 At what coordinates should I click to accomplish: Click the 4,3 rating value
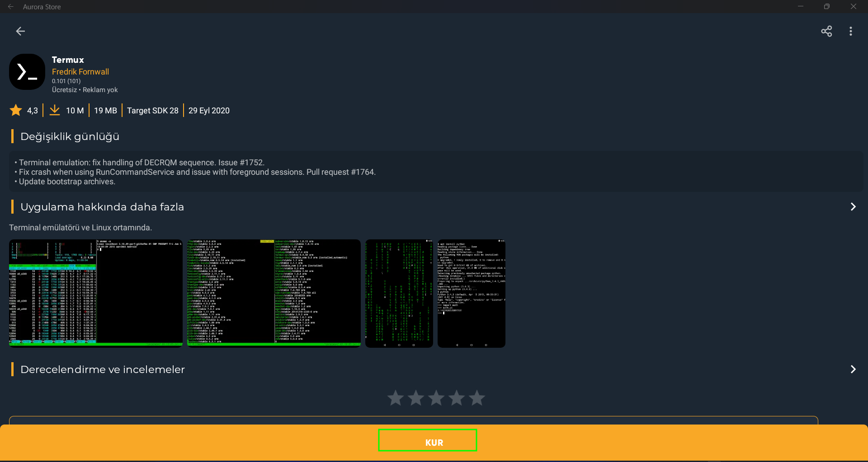(33, 111)
